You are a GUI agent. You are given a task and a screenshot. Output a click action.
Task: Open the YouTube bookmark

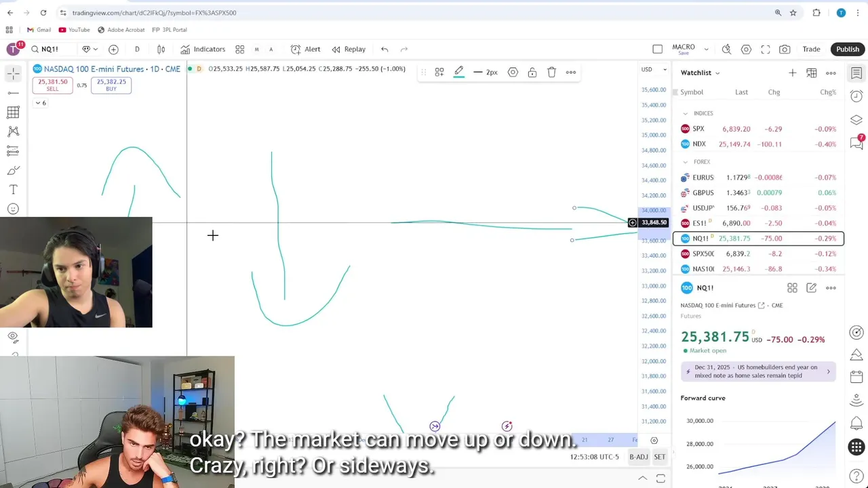click(74, 30)
